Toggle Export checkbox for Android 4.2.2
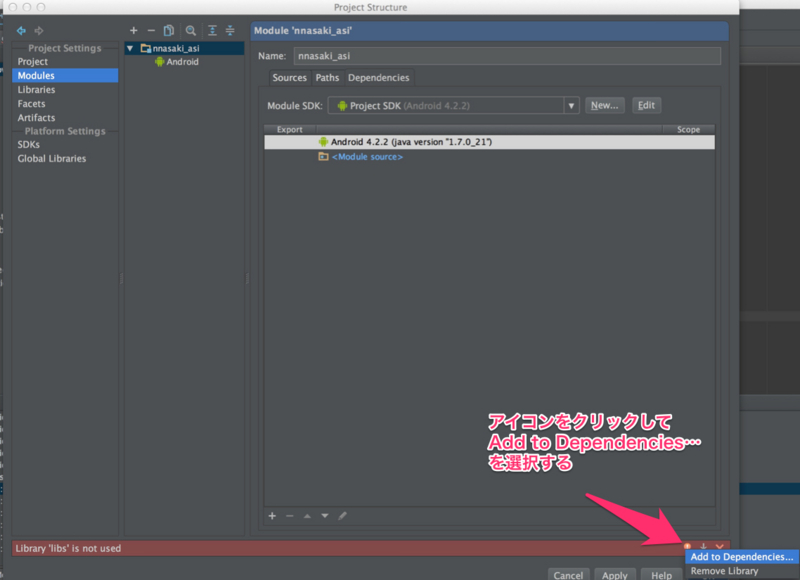The height and width of the screenshot is (580, 800). (x=290, y=141)
